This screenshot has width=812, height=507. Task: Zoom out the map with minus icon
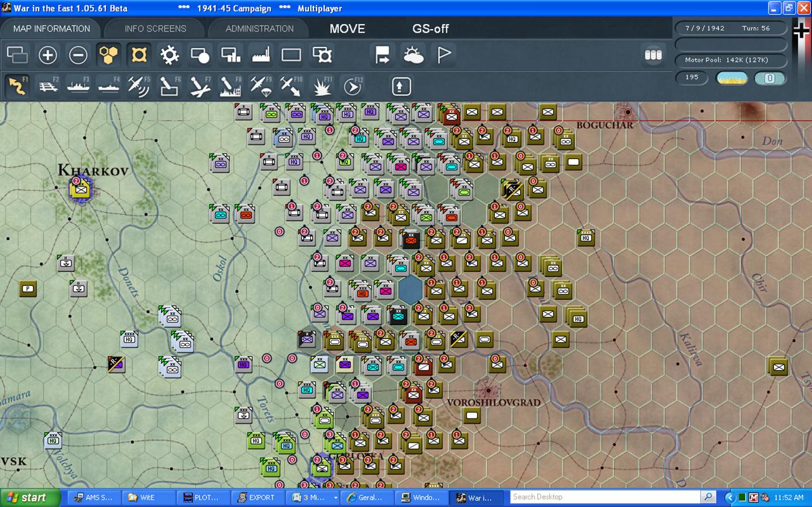78,55
